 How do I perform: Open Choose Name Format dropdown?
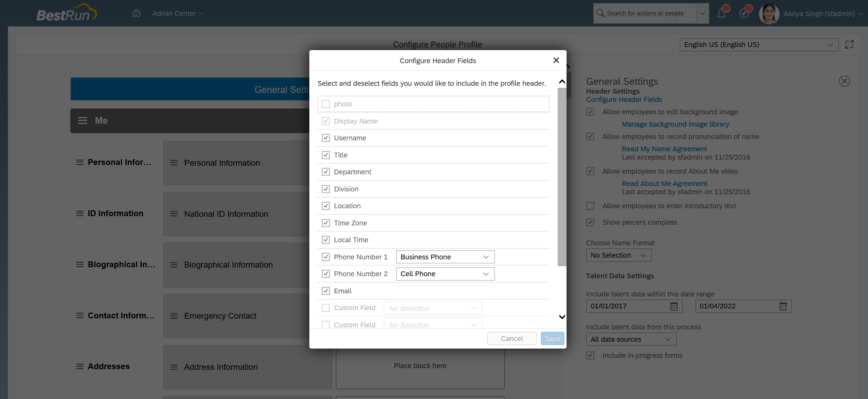[619, 255]
